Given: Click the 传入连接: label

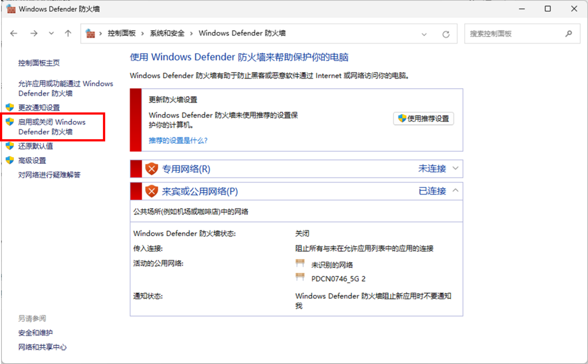Looking at the screenshot, I should coord(148,249).
